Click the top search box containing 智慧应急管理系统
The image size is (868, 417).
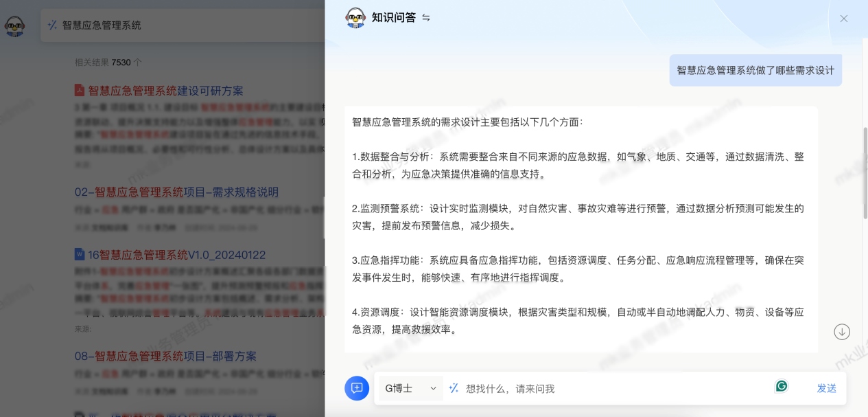[x=185, y=25]
